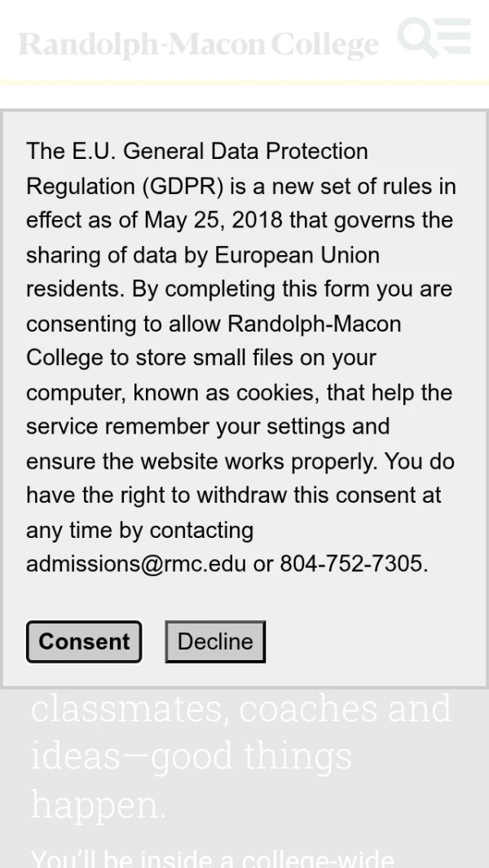Click the "The E.U. General Data Protection" line
Image resolution: width=489 pixels, height=868 pixels.
[197, 152]
